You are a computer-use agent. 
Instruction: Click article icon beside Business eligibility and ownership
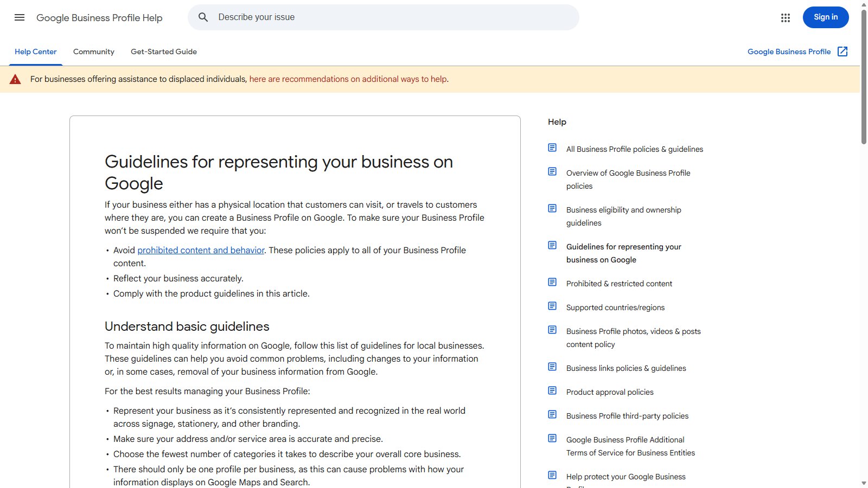(x=552, y=208)
